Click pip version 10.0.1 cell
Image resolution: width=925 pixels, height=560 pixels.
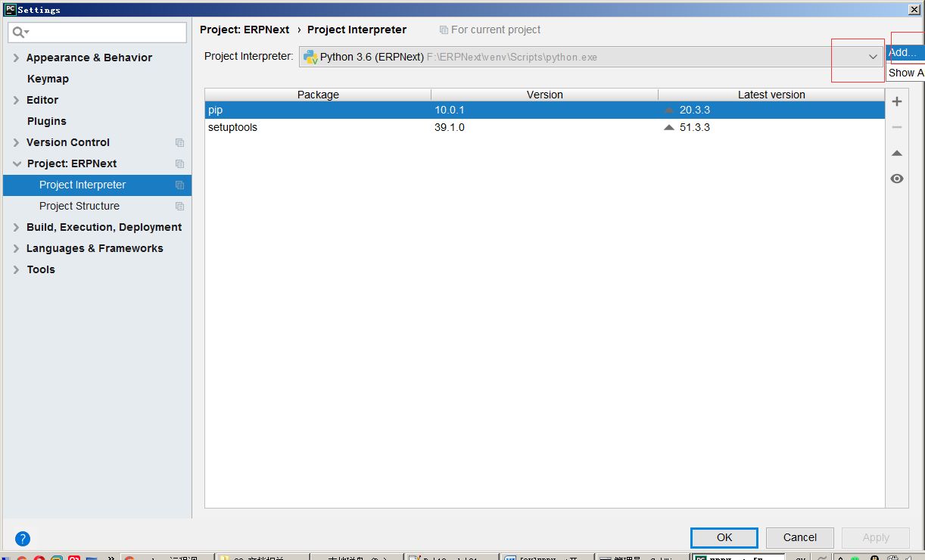[x=450, y=110]
